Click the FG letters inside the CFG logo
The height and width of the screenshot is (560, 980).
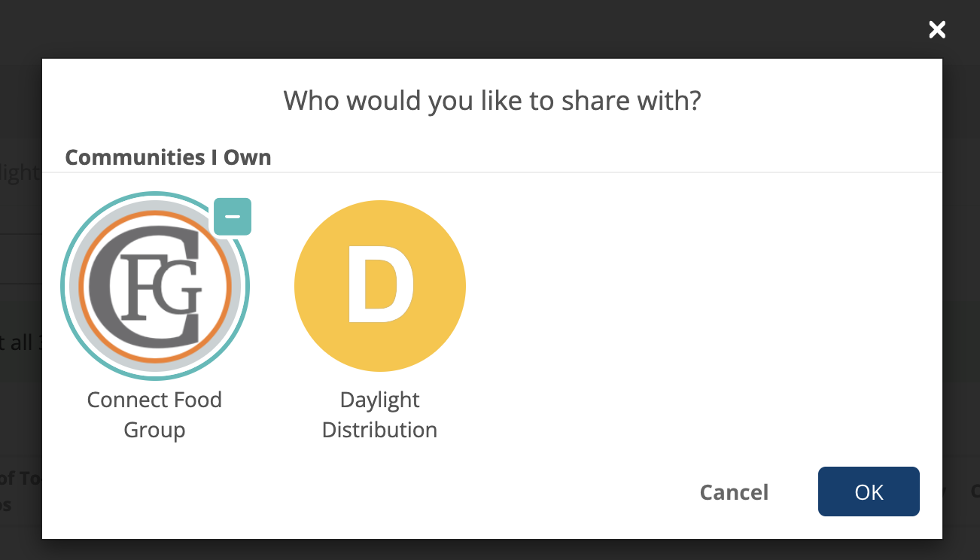tap(160, 288)
